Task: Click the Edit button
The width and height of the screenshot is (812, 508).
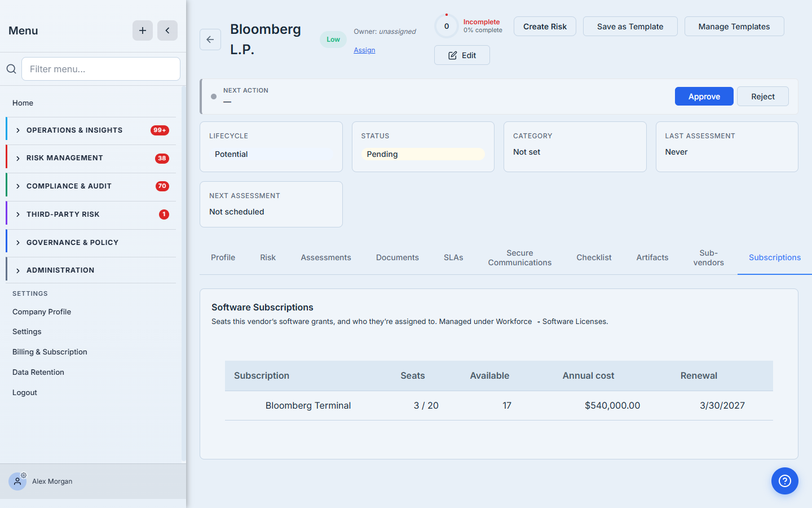Action: coord(462,55)
